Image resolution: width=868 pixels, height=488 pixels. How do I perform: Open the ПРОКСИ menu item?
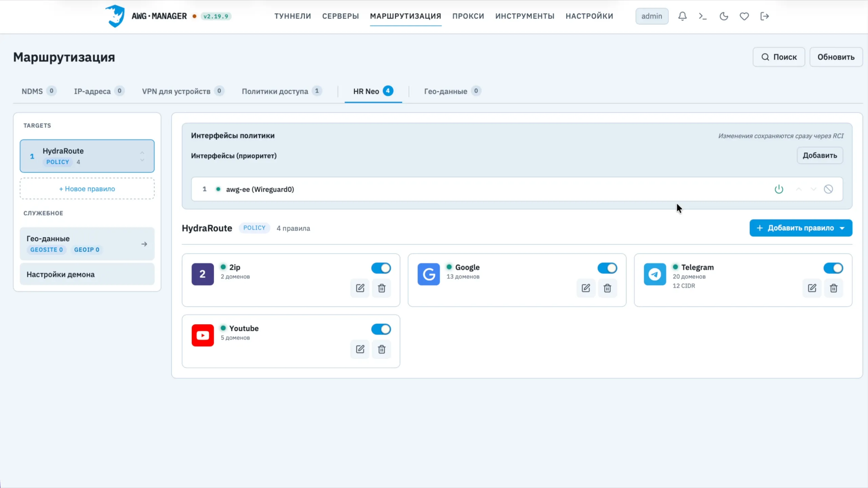(x=468, y=16)
